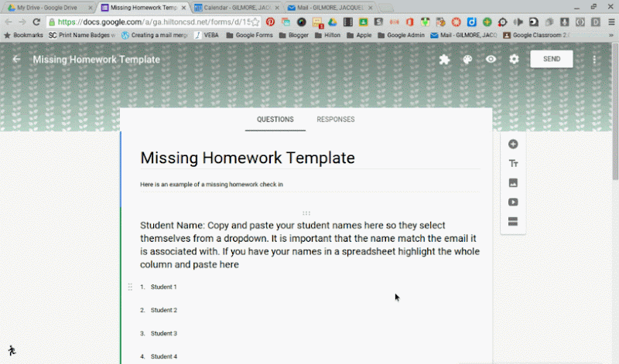Add a question with the plus icon
This screenshot has height=364, width=619.
513,145
